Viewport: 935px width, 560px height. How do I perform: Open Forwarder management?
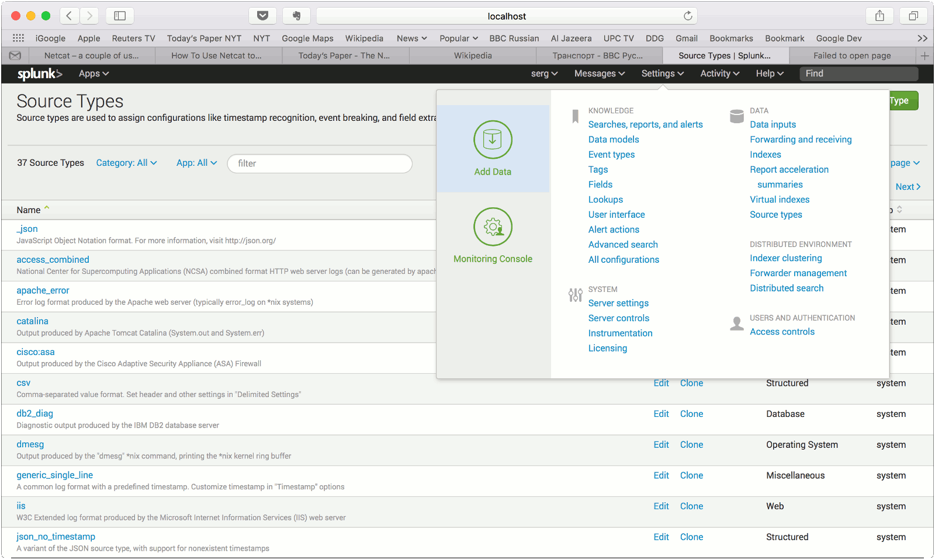tap(798, 273)
